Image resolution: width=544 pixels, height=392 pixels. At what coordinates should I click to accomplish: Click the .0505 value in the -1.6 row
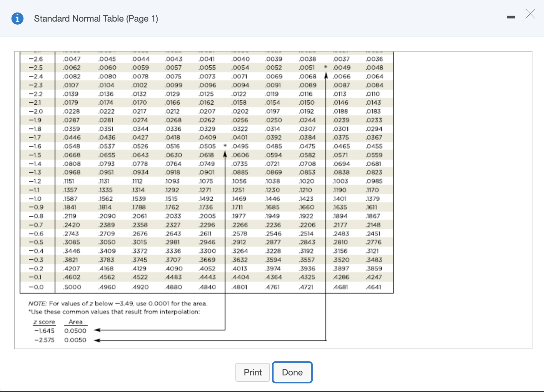click(207, 146)
